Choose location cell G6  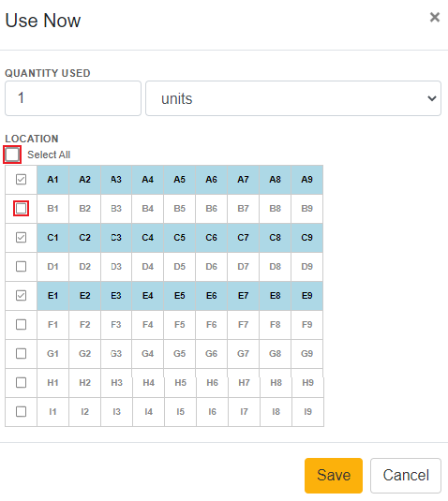(212, 354)
